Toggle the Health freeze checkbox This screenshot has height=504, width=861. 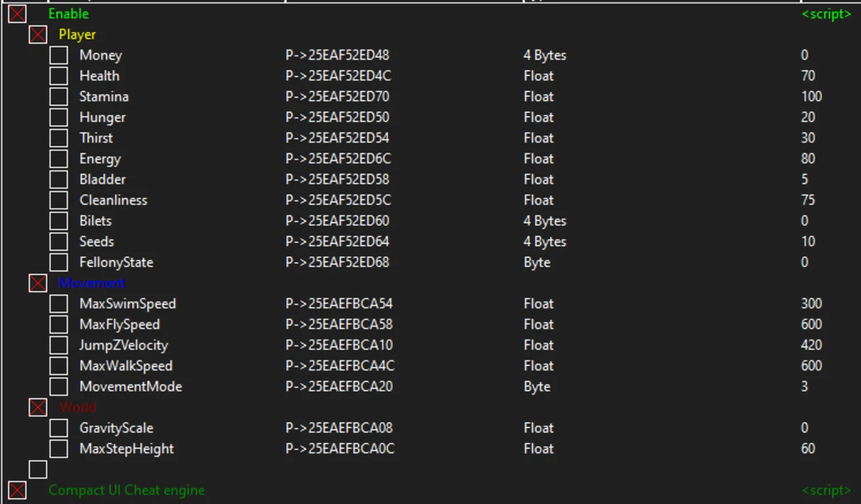click(x=59, y=76)
